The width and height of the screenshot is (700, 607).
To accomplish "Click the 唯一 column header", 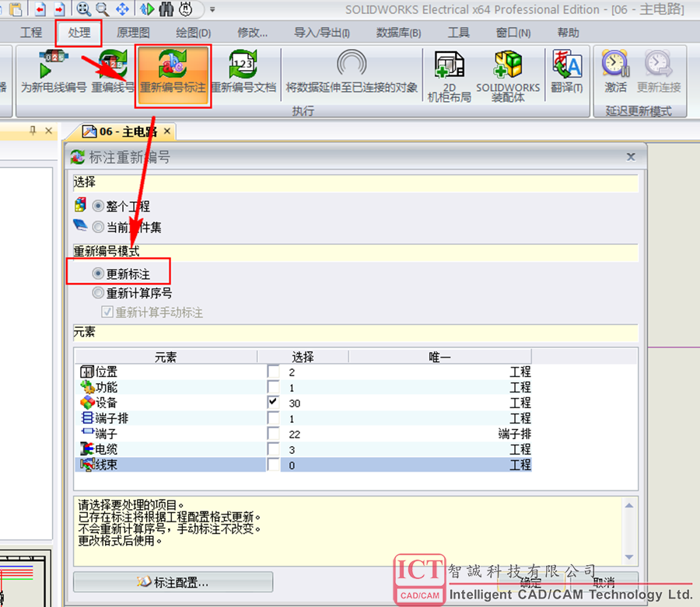I will [x=439, y=357].
